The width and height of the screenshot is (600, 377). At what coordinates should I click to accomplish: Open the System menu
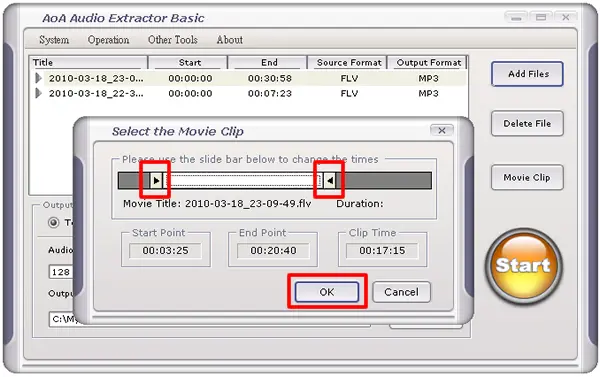coord(54,40)
